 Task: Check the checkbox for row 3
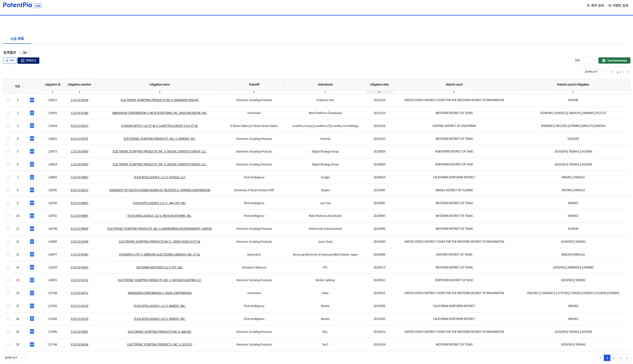pos(8,126)
